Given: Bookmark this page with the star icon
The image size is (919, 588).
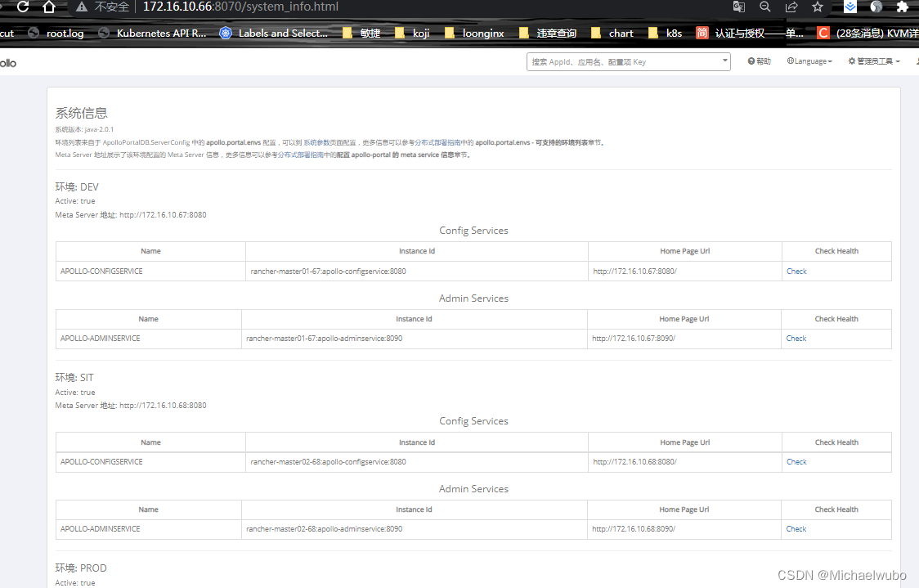Looking at the screenshot, I should coord(818,7).
